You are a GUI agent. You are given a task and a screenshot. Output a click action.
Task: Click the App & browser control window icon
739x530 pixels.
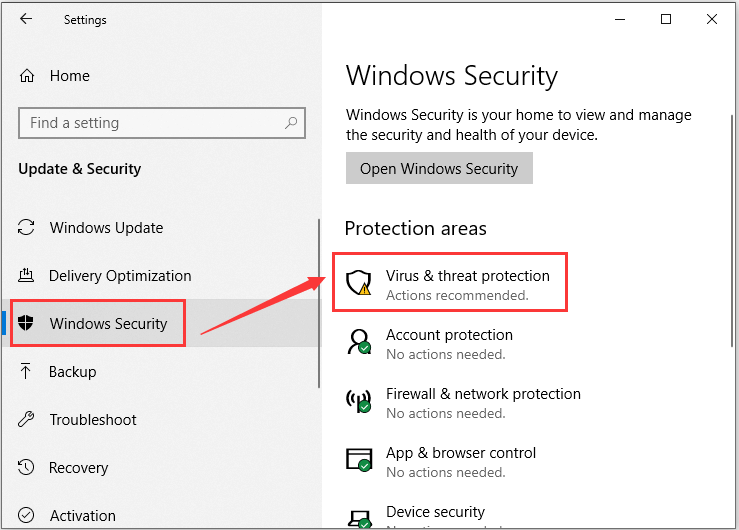359,459
